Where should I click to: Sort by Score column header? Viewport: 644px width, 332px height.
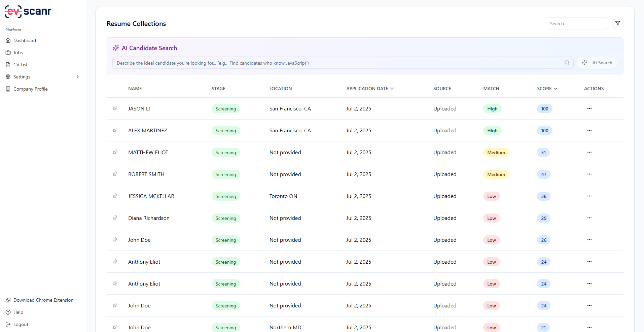[547, 89]
